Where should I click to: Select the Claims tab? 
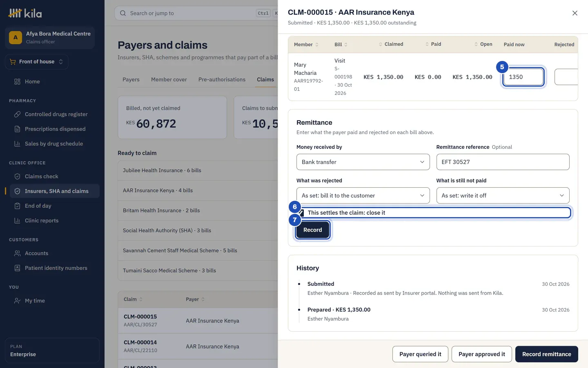click(x=265, y=79)
